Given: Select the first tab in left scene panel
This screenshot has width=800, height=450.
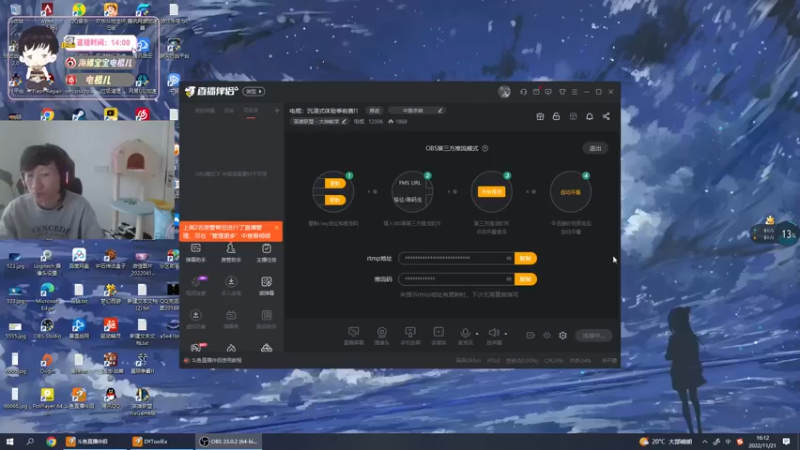Looking at the screenshot, I should (205, 110).
